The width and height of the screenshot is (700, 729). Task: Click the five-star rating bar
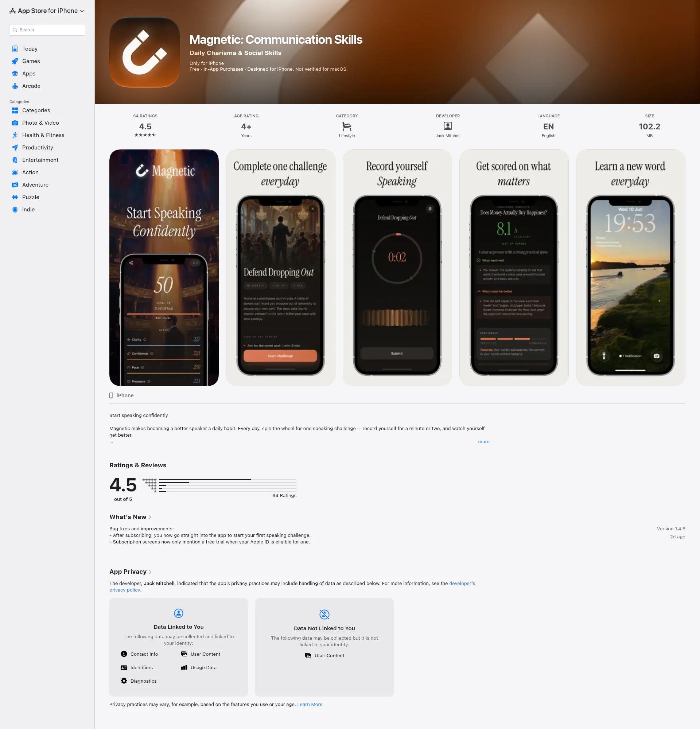coord(227,480)
